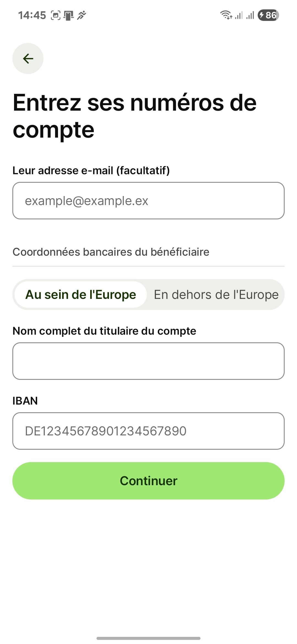The image size is (297, 644).
Task: Focus the account holder full name field
Action: [x=148, y=361]
